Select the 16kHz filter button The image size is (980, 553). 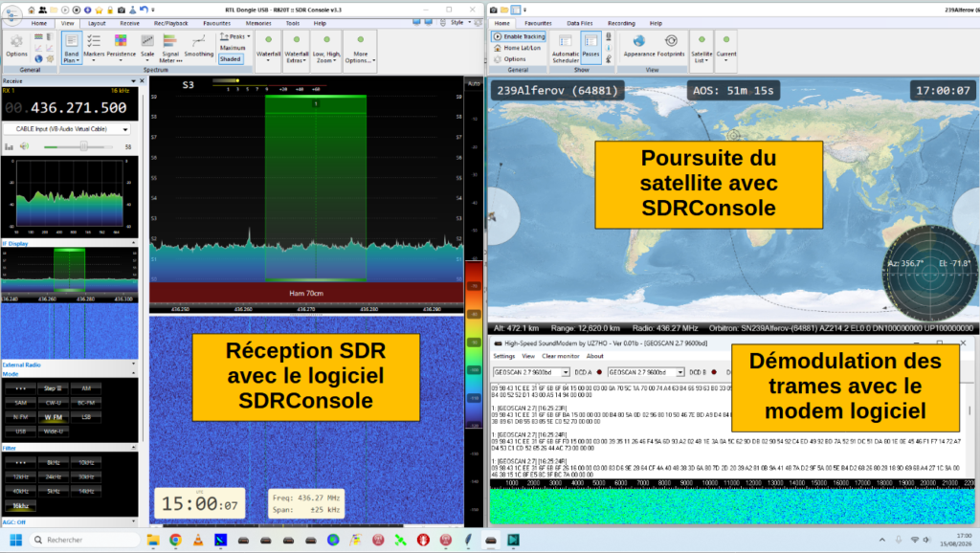point(20,506)
